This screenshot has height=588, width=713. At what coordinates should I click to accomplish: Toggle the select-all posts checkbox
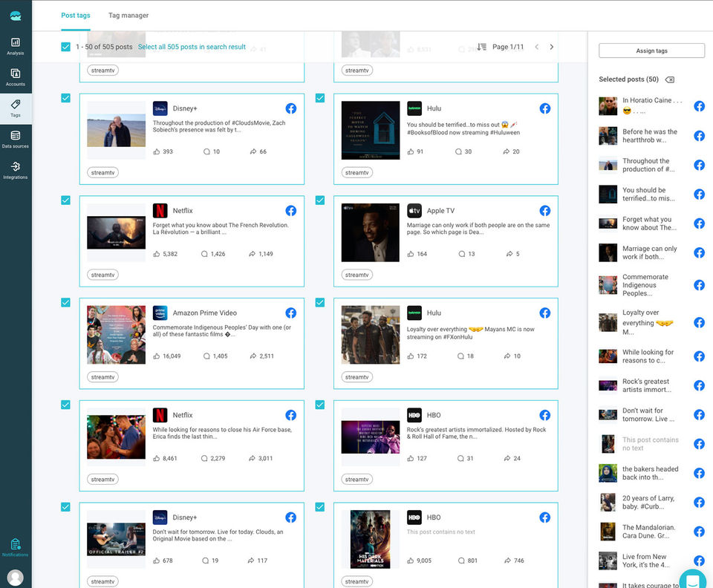tap(65, 46)
